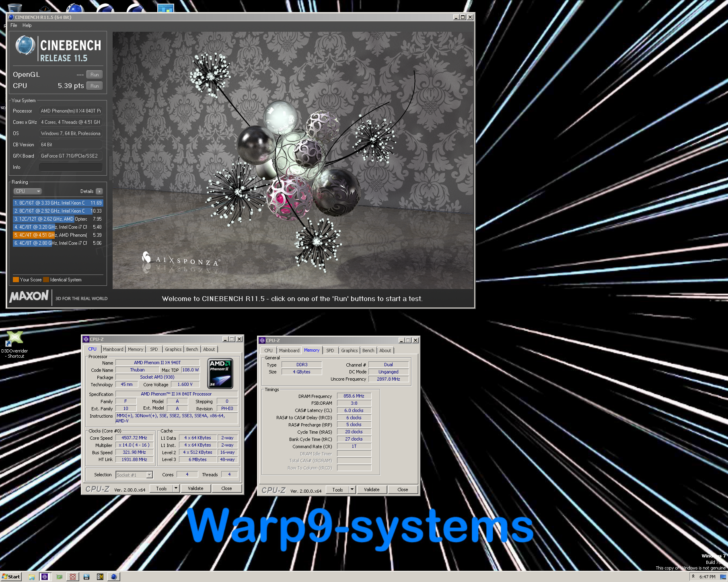The height and width of the screenshot is (582, 728).
Task: Switch to Bench tab in left CPU-Z window
Action: pyautogui.click(x=192, y=349)
